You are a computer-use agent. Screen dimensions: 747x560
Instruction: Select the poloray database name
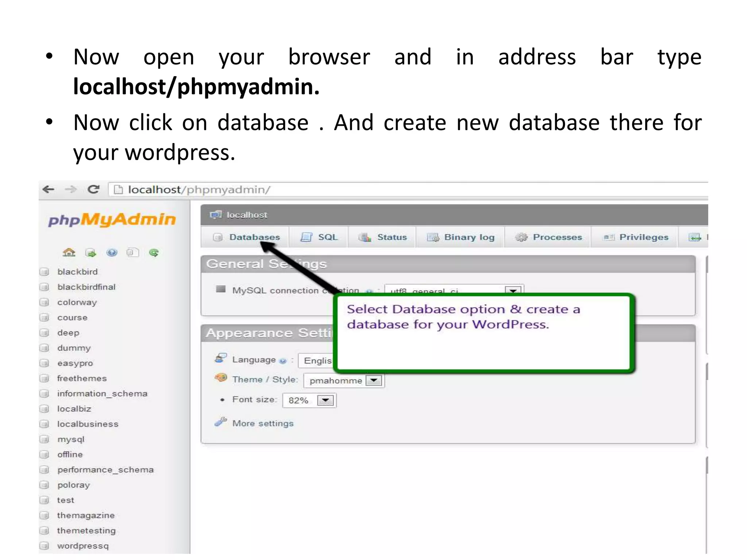(73, 485)
